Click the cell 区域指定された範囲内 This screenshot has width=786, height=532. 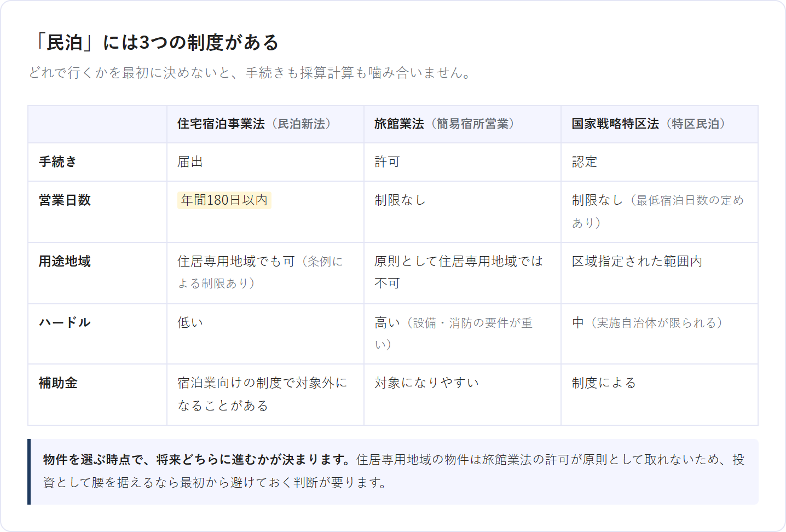660,273
